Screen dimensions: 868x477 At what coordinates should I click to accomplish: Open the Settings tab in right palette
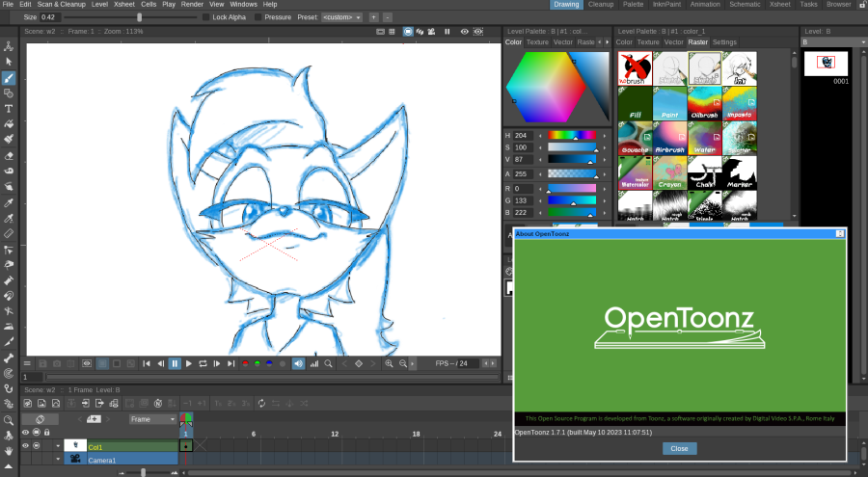pos(724,42)
